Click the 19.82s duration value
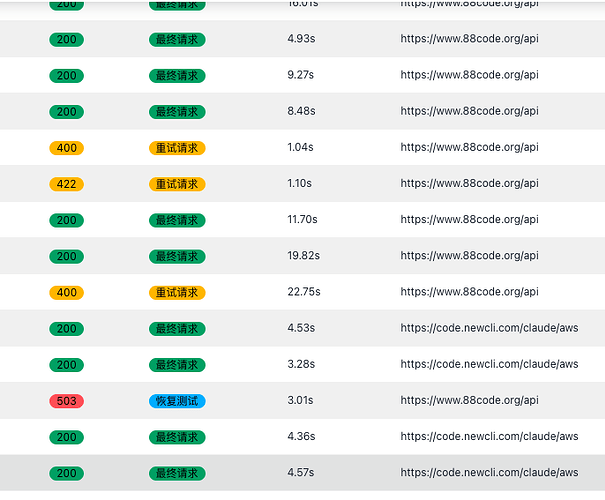This screenshot has width=605, height=500. pyautogui.click(x=303, y=256)
